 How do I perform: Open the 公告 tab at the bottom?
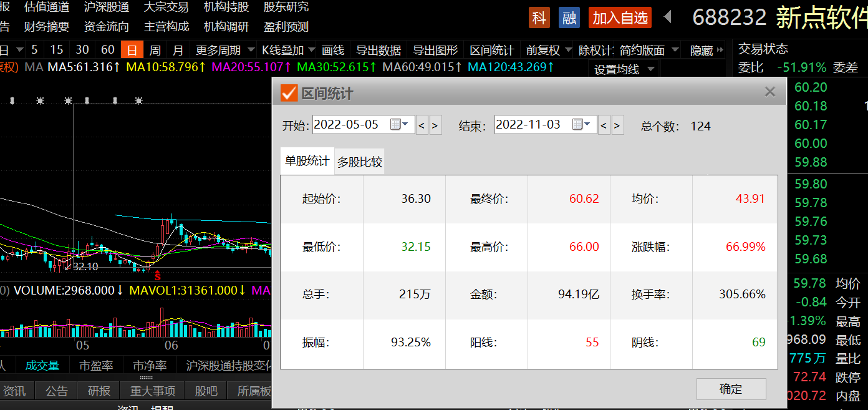coord(57,391)
